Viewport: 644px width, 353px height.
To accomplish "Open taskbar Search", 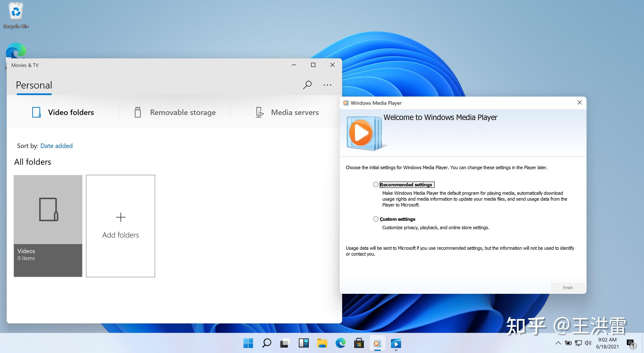I will [x=266, y=343].
